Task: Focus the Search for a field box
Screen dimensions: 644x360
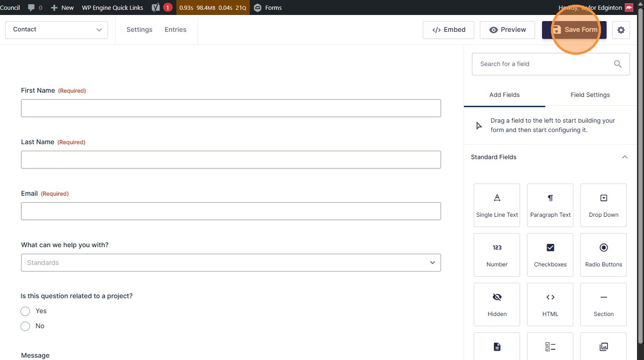Action: coord(551,64)
